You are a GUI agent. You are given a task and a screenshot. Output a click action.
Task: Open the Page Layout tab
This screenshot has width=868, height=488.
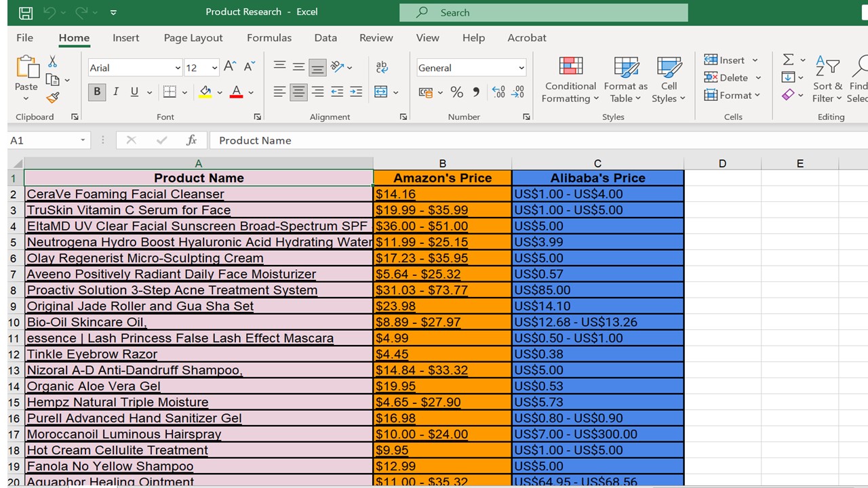click(x=193, y=38)
